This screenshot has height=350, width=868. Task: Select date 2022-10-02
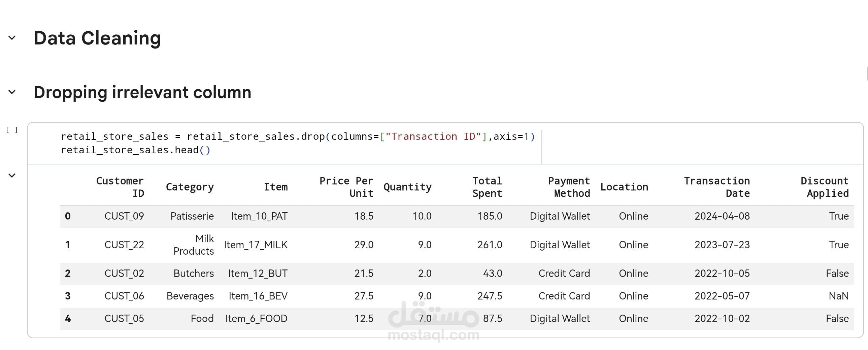[x=723, y=319]
